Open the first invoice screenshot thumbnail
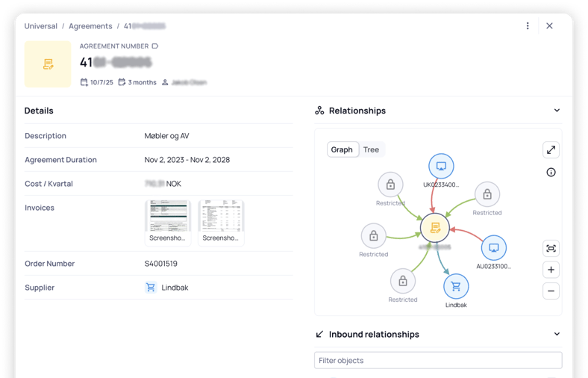 [x=168, y=223]
